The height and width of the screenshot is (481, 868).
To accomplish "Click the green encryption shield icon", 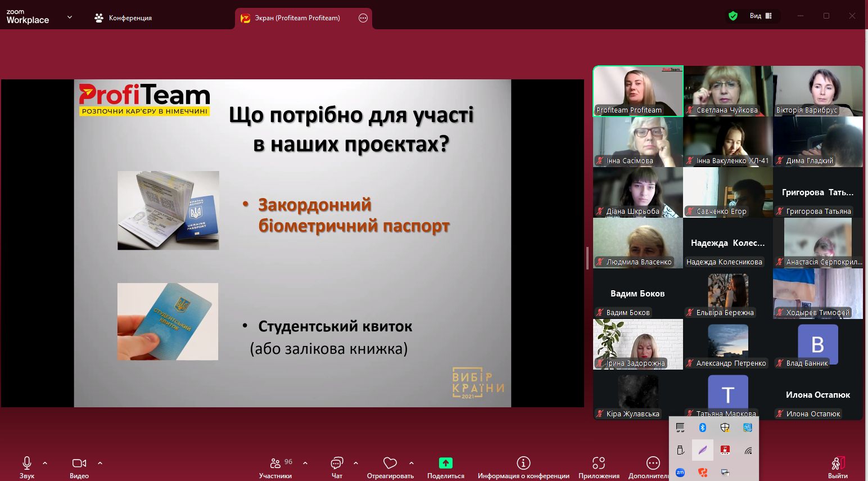I will [x=733, y=16].
